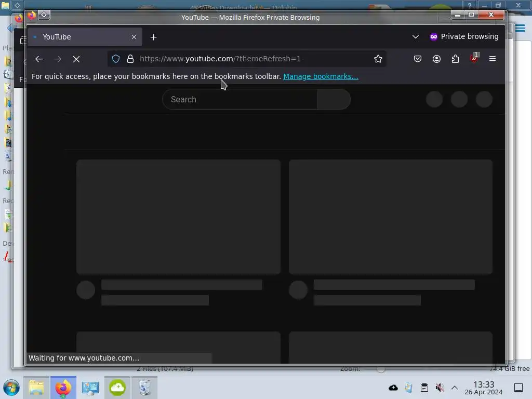Open the trash bin from the taskbar
This screenshot has height=399, width=532.
(144, 388)
